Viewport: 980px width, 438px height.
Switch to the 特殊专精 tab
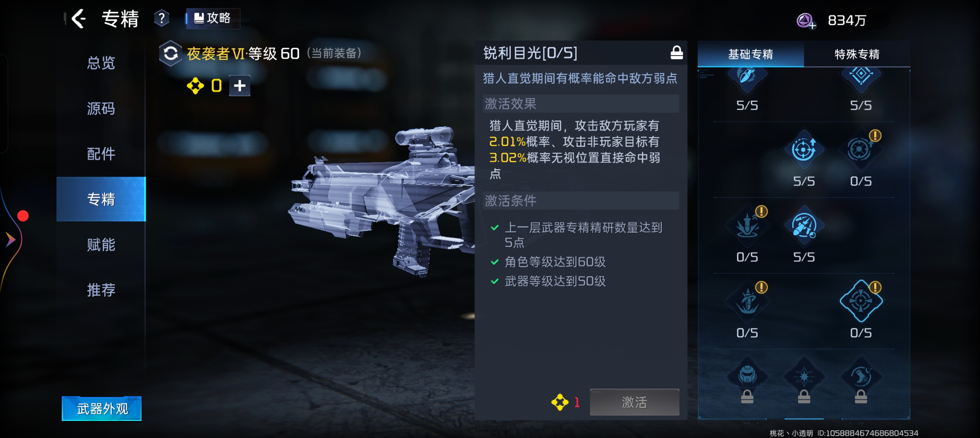857,54
